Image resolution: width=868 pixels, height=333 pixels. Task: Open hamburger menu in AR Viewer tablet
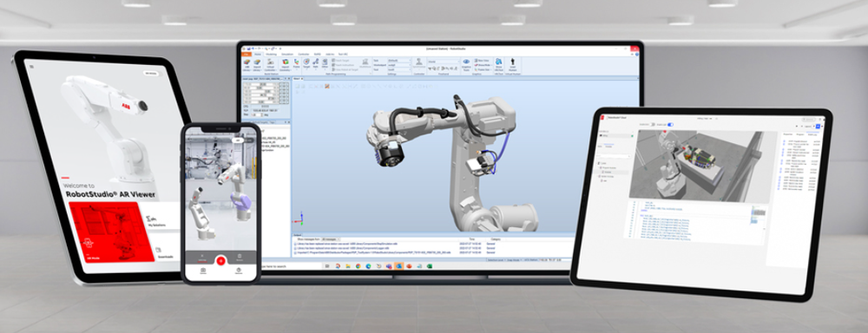tap(31, 67)
